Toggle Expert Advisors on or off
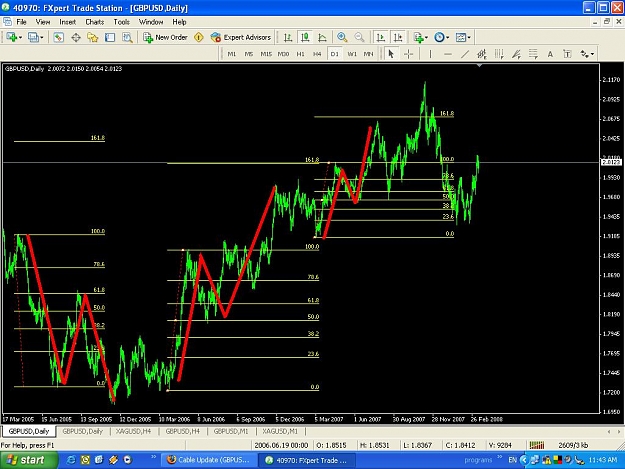 tap(241, 37)
